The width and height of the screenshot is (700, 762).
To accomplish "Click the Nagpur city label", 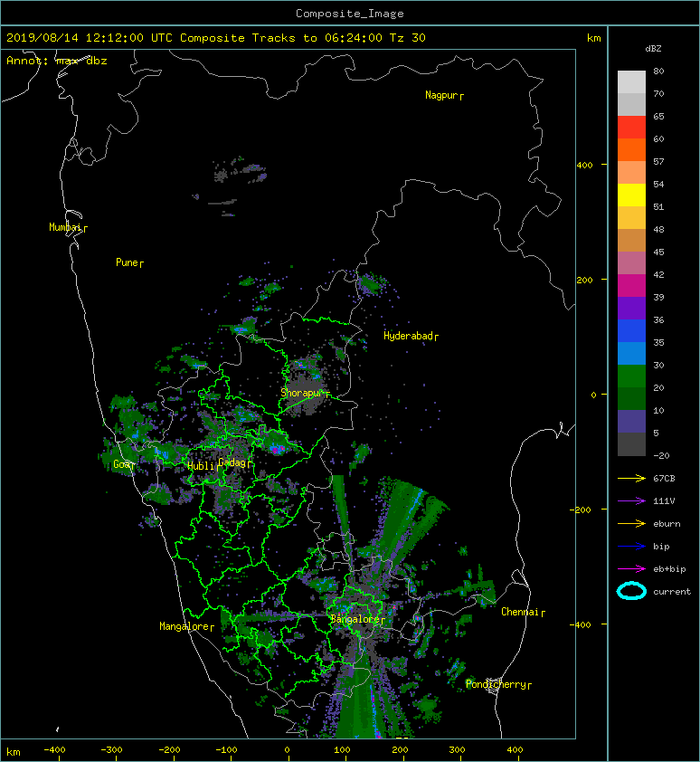I will tap(442, 95).
